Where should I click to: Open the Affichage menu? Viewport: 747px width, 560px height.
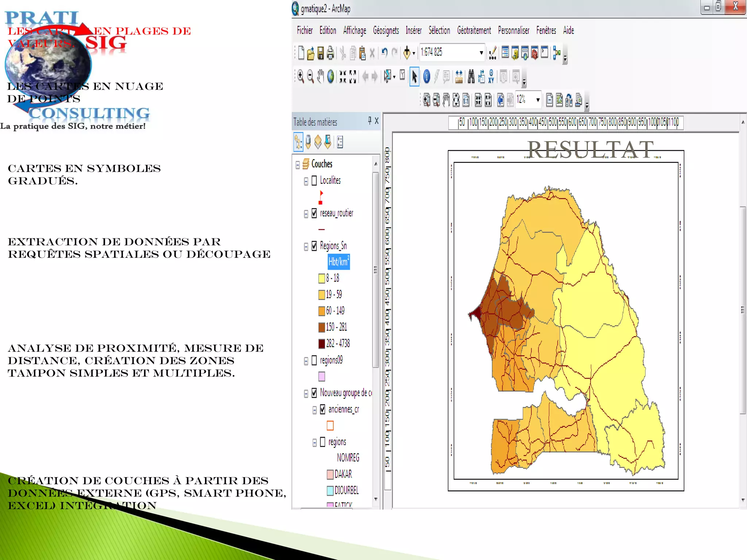[354, 31]
